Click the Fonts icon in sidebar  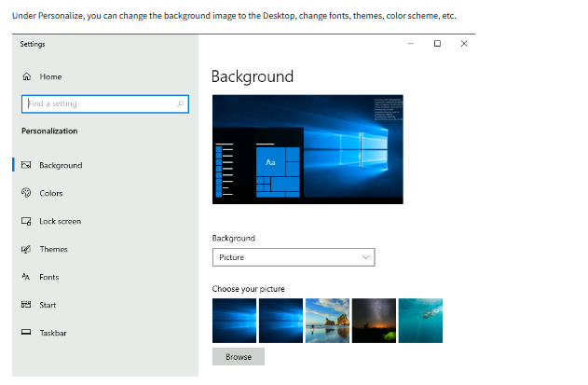pos(26,277)
